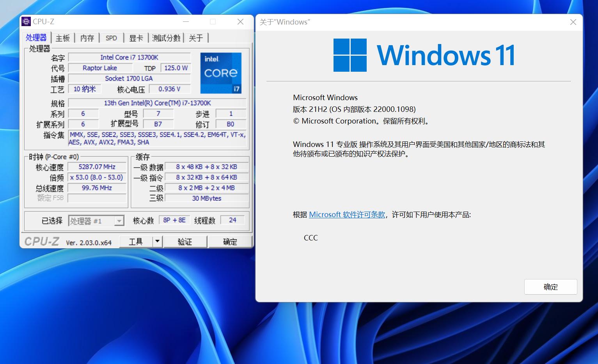Screen dimensions: 598x364
Task: Open the 内存 (Memory) tab
Action: tap(87, 37)
